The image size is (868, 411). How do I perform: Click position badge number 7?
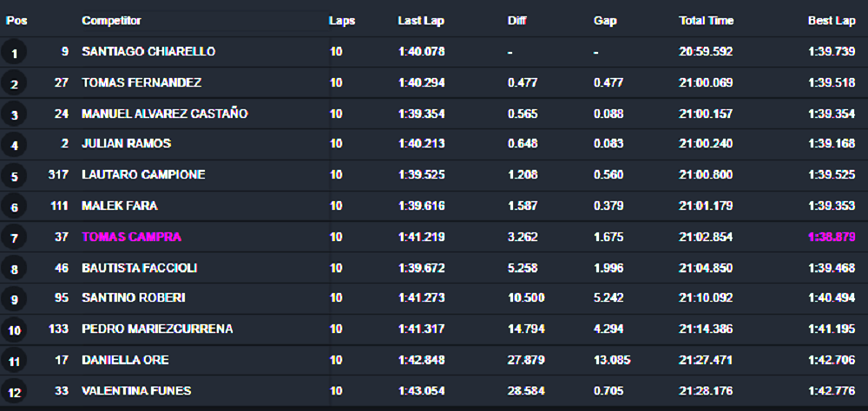click(x=14, y=238)
